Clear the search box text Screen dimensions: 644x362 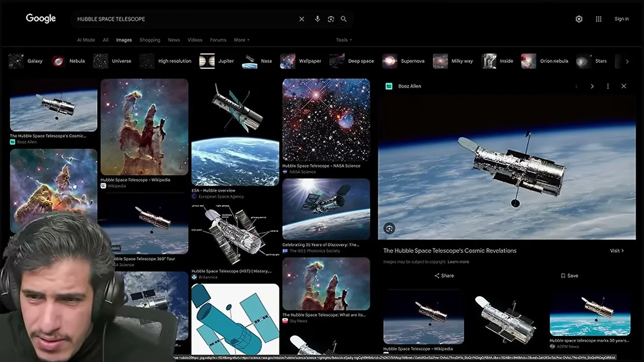click(301, 19)
